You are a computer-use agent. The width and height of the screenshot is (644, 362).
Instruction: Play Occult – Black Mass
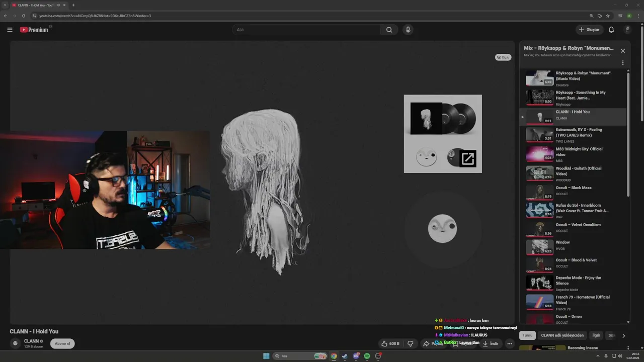573,192
